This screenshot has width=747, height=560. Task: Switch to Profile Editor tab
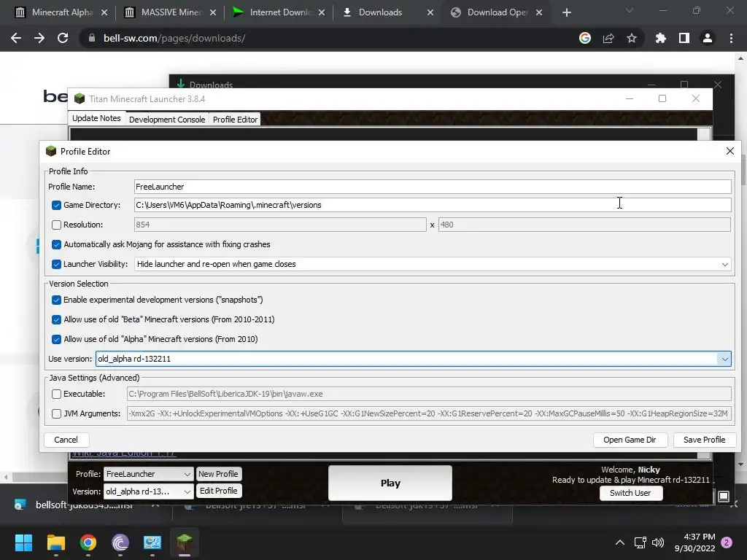pyautogui.click(x=235, y=119)
